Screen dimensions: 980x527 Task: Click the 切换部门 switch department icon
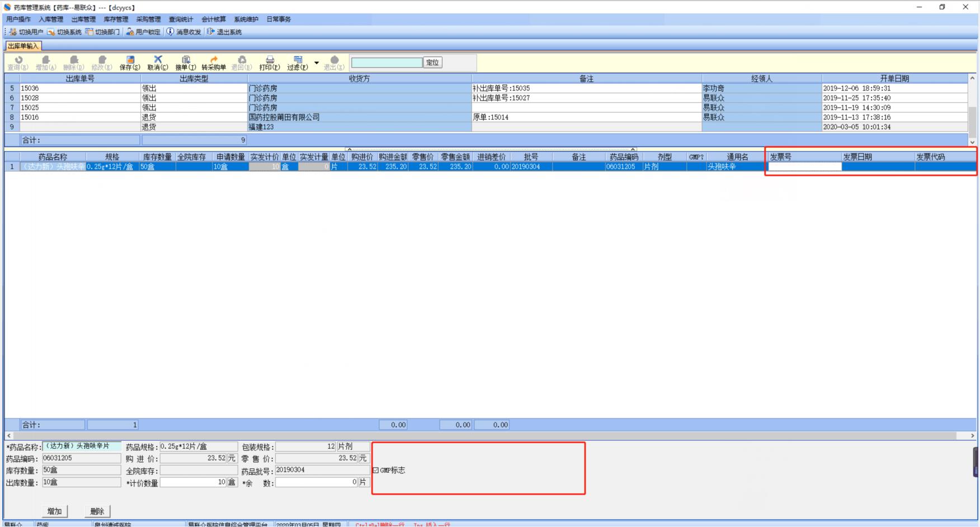point(89,32)
